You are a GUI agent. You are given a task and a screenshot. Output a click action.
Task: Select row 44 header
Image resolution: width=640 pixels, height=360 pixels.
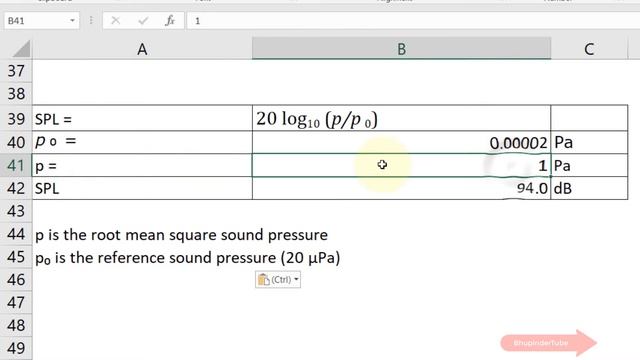(x=16, y=234)
